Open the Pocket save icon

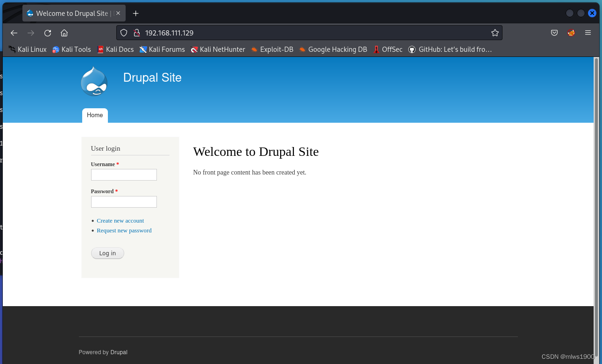click(554, 33)
